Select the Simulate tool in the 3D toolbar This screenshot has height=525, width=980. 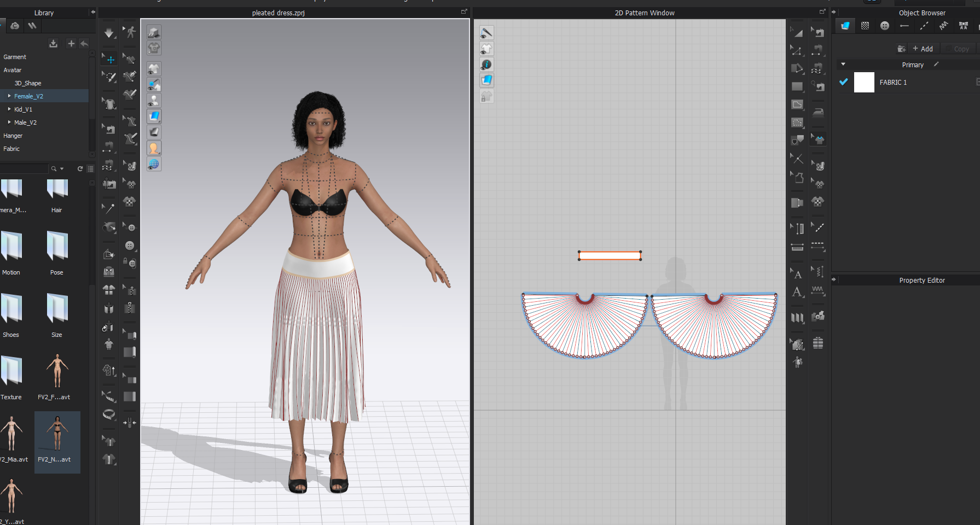coord(109,33)
